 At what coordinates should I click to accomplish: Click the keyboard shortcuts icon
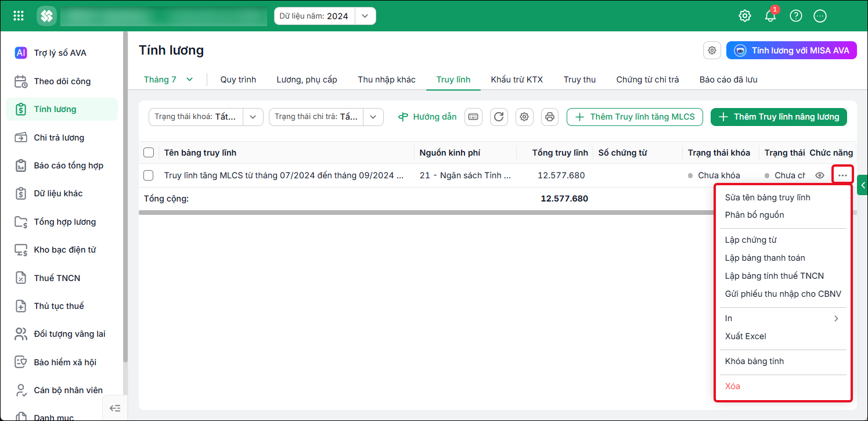click(x=473, y=117)
